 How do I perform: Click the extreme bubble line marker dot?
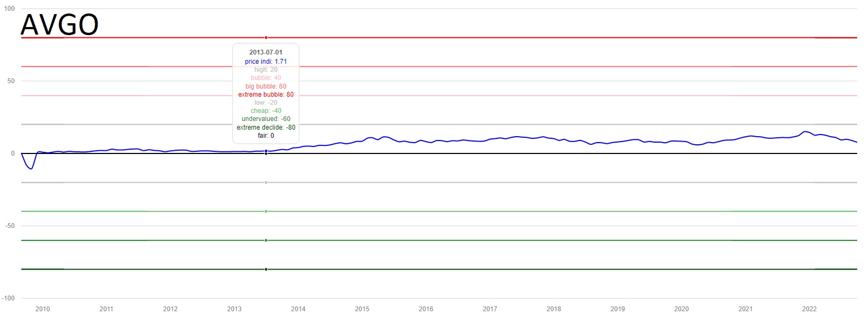click(x=266, y=38)
